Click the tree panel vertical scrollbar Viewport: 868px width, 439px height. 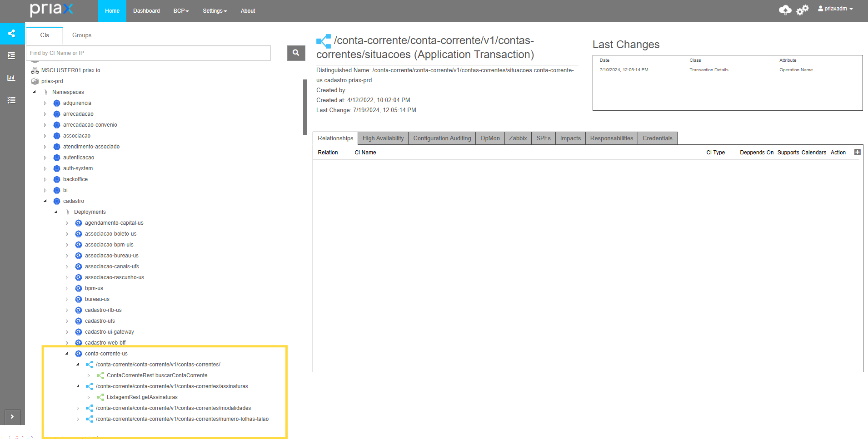click(x=305, y=107)
